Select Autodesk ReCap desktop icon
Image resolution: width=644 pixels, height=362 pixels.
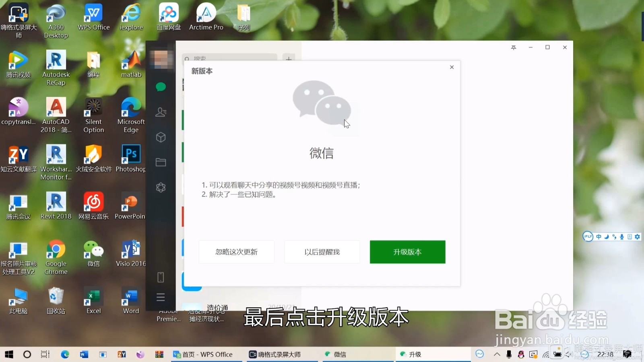pyautogui.click(x=56, y=68)
